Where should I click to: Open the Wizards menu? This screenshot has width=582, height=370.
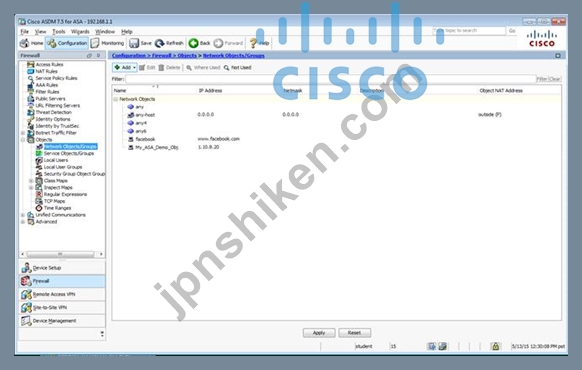tap(80, 32)
